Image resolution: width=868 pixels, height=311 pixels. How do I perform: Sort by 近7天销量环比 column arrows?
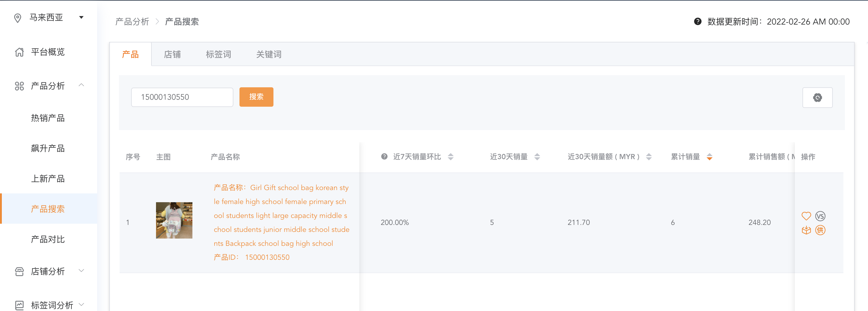(450, 157)
